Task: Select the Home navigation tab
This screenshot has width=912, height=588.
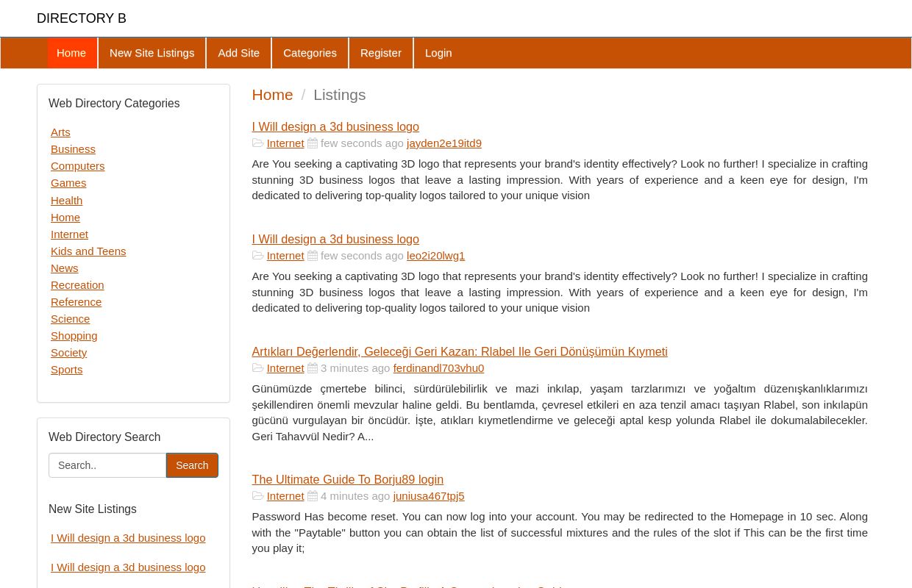Action: pos(71,53)
